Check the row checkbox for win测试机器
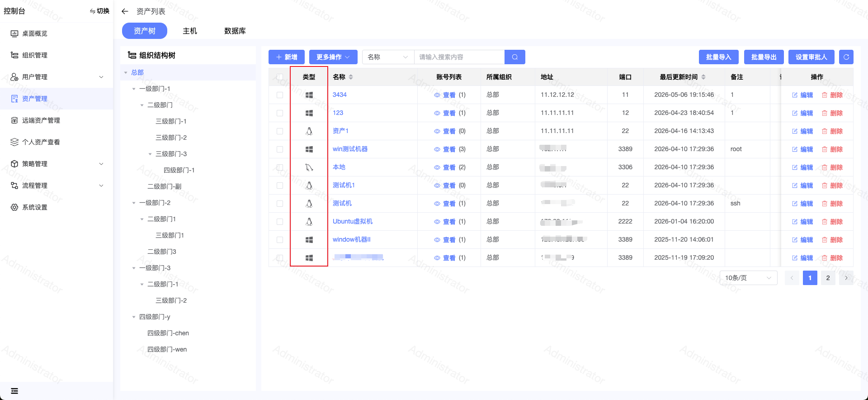This screenshot has height=400, width=868. click(x=280, y=149)
